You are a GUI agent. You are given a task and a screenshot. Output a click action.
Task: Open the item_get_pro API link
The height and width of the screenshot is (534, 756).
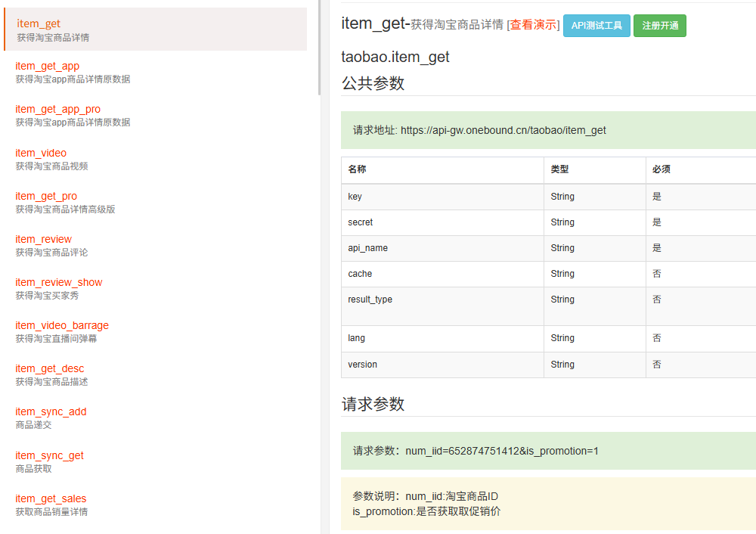coord(46,197)
